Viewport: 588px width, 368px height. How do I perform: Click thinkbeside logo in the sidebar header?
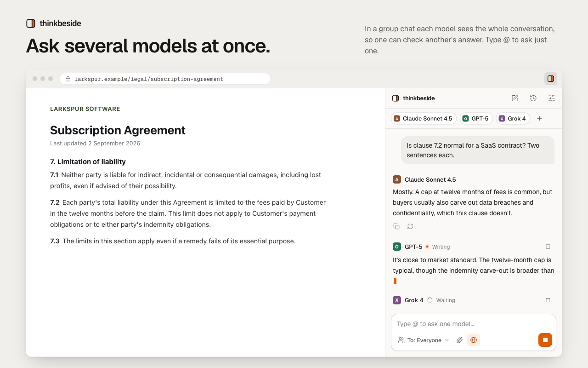[x=413, y=98]
